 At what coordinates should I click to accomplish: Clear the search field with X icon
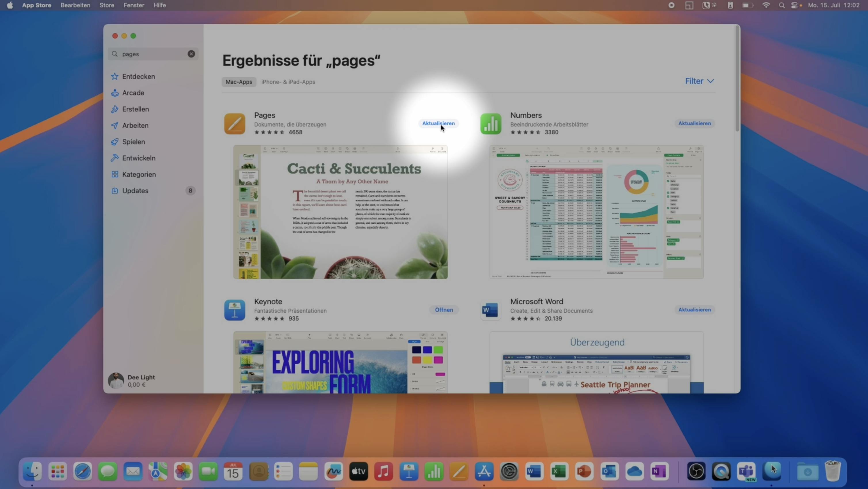point(191,54)
